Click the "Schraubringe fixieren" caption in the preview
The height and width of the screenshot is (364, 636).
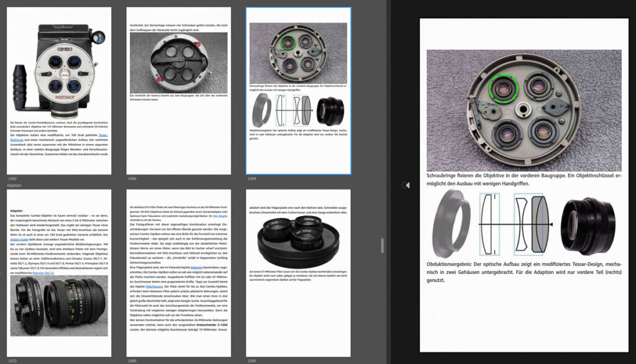[x=524, y=180]
